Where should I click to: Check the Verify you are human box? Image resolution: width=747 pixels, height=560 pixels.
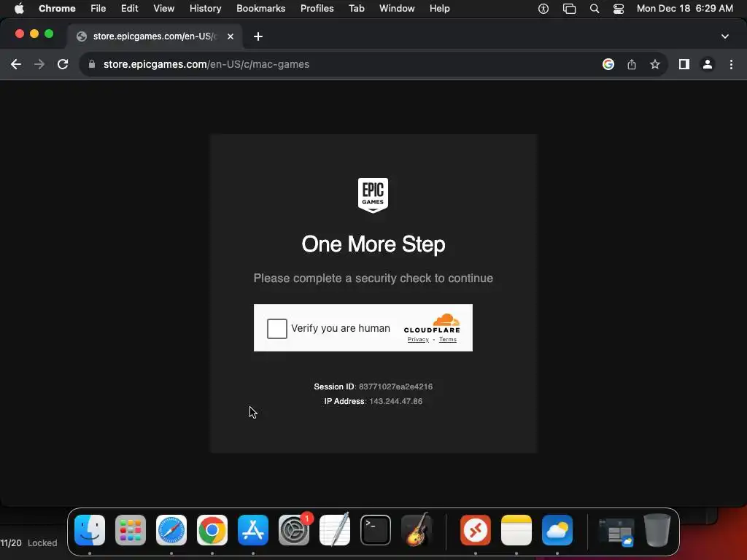276,329
